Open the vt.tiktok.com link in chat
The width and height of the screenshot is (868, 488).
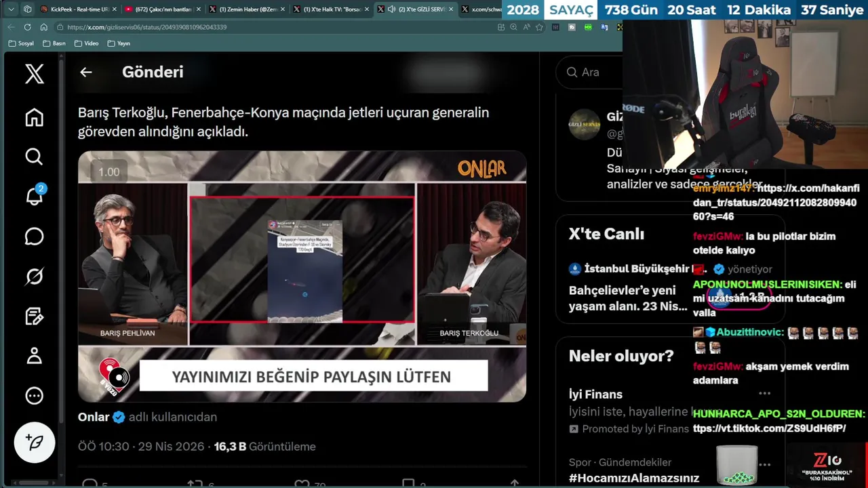click(x=769, y=428)
